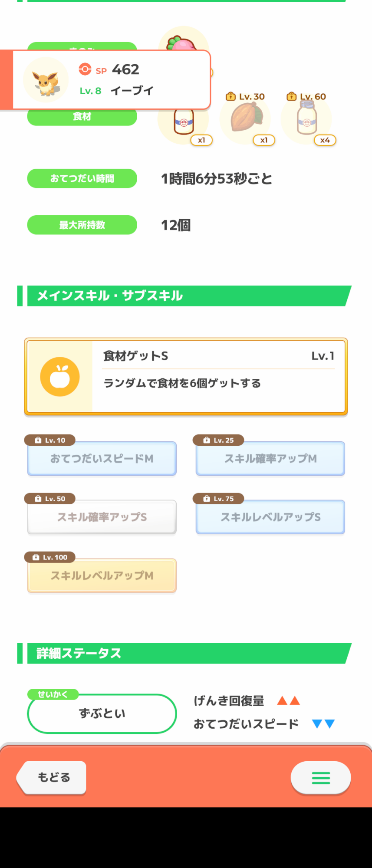Tap the unlocked milk bottle ingredient
This screenshot has width=372, height=868.
point(184,123)
